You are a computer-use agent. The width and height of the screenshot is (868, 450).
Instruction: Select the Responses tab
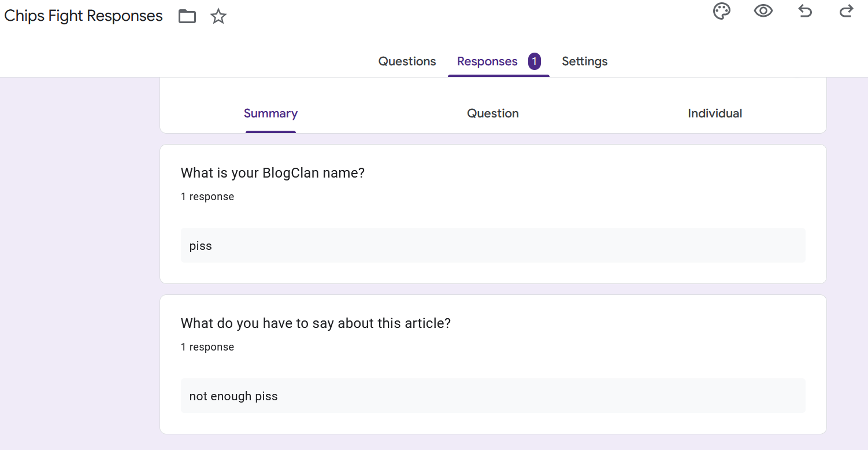click(487, 61)
